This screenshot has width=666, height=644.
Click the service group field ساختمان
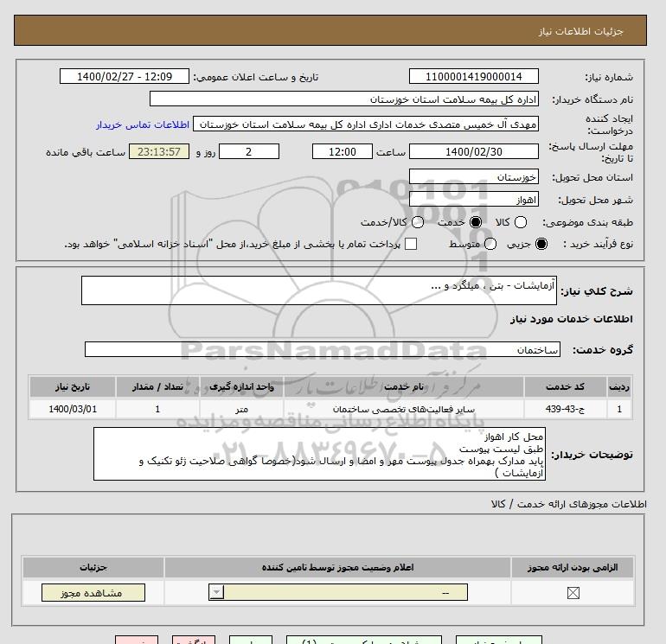pyautogui.click(x=323, y=349)
